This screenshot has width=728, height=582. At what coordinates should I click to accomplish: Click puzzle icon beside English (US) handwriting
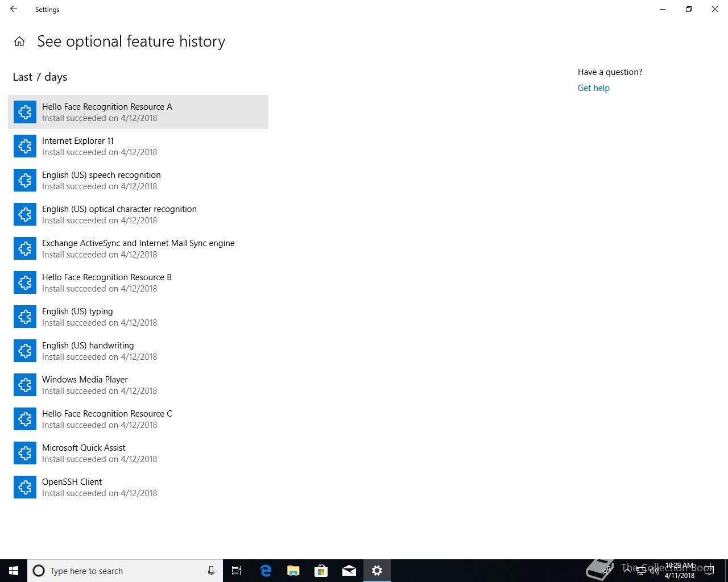pyautogui.click(x=25, y=351)
